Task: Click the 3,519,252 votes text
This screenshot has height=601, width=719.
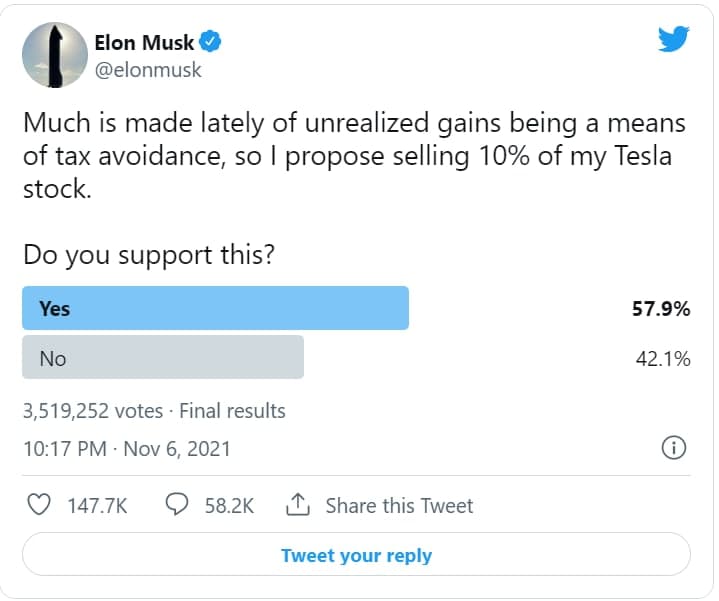Action: pos(91,411)
